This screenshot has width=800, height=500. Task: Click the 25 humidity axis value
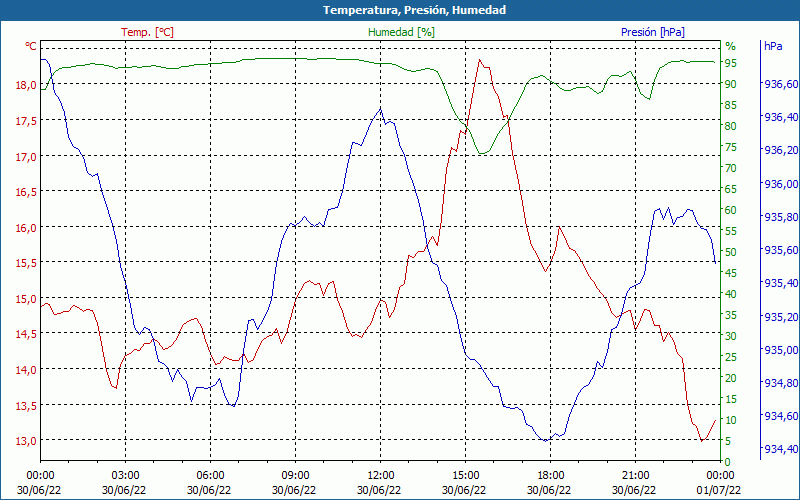coord(731,357)
